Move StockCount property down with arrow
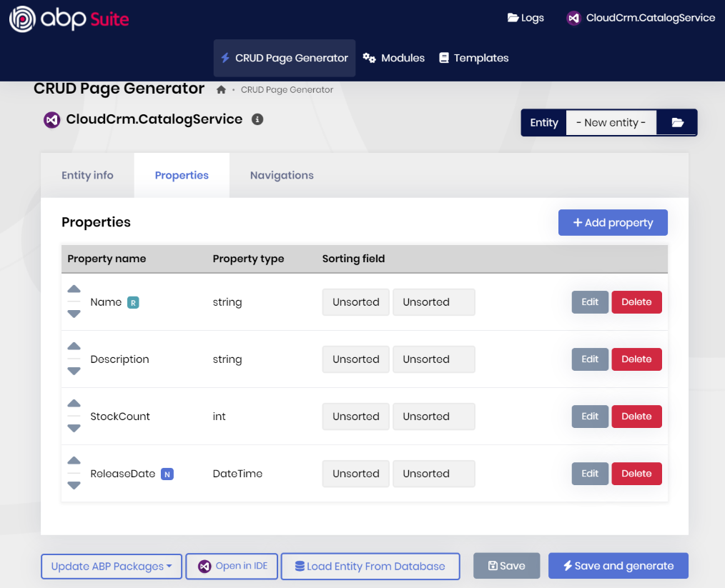This screenshot has height=588, width=725. coord(74,429)
